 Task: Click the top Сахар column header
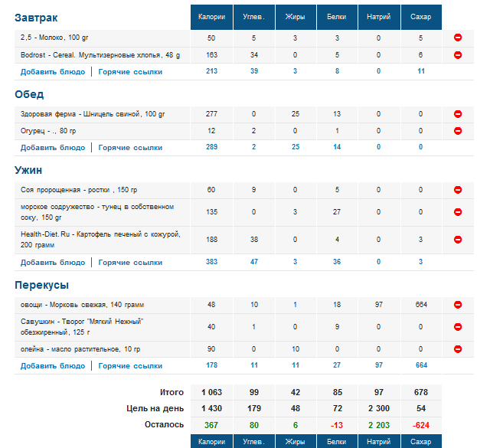tap(421, 17)
